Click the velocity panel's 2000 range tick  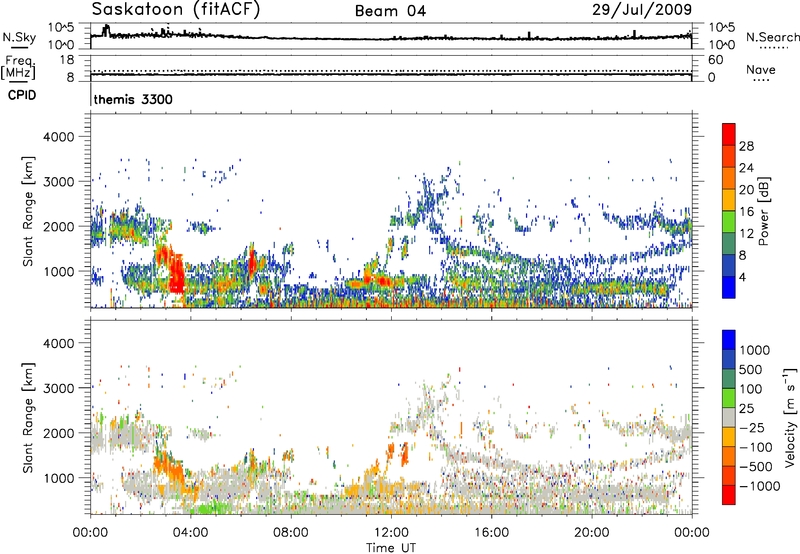point(58,433)
